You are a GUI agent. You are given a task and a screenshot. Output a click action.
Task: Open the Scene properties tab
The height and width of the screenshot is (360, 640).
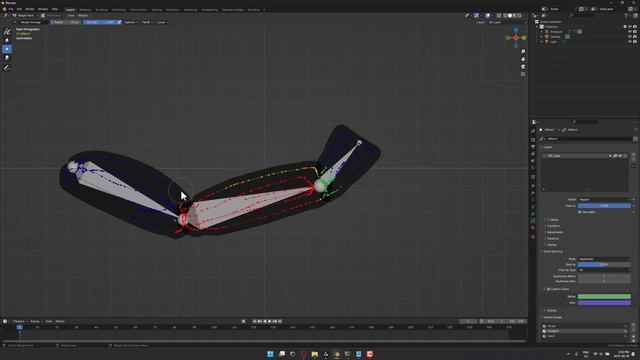coord(533,160)
